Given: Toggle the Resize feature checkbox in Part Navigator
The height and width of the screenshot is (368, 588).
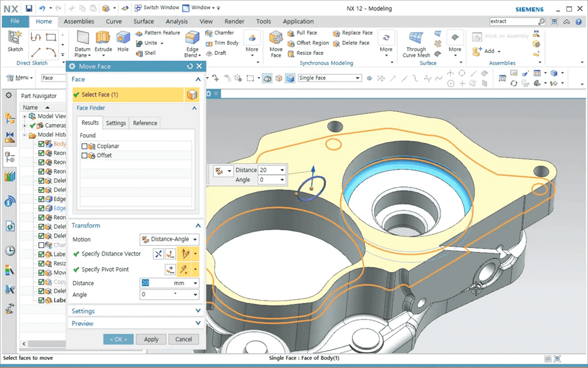Looking at the screenshot, I should (41, 263).
